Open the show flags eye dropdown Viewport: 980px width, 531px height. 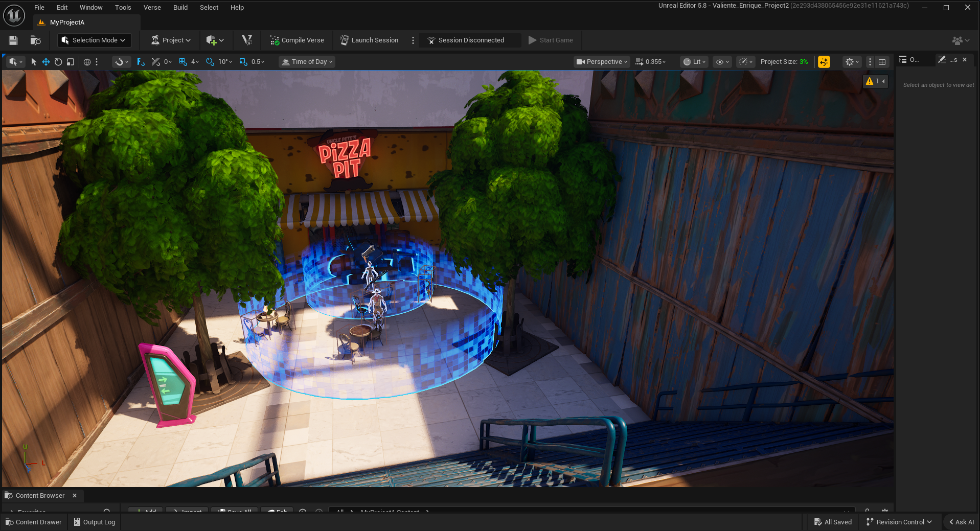tap(722, 62)
